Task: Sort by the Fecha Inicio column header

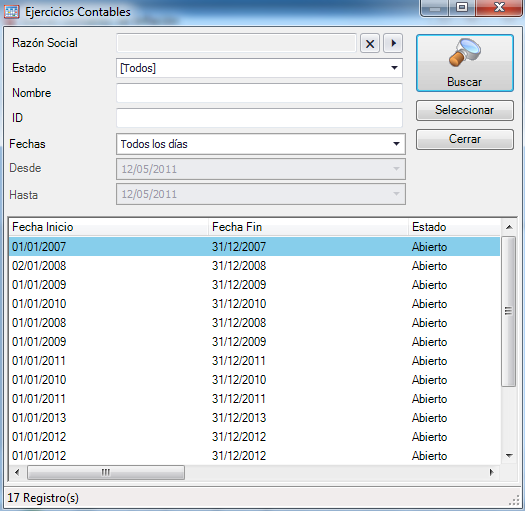Action: click(x=108, y=227)
